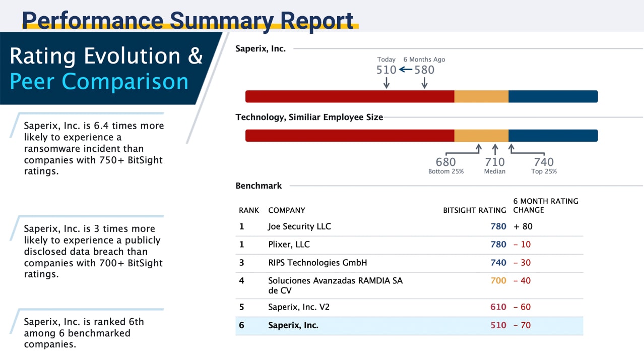Select the red segment of Saperix rating bar
Screen dimensions: 644x353
click(x=350, y=96)
